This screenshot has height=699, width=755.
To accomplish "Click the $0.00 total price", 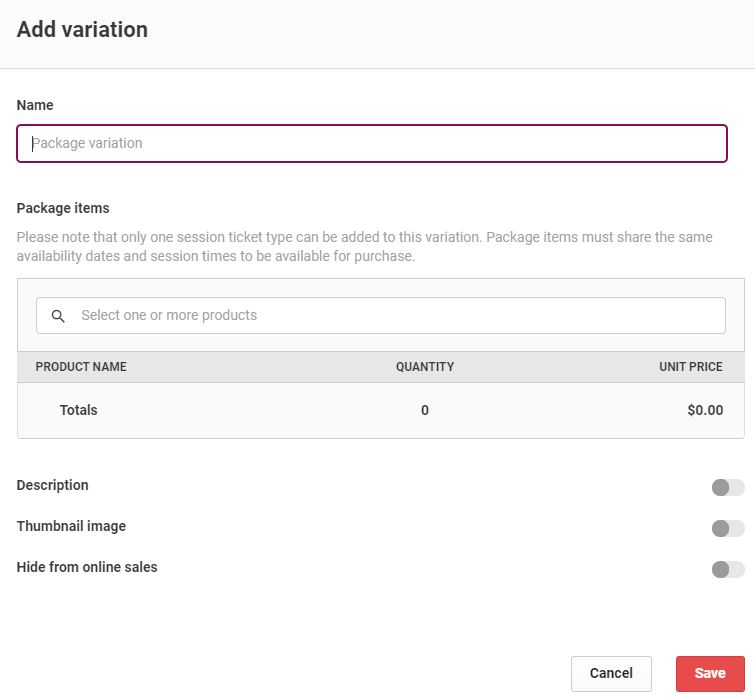I will [705, 410].
